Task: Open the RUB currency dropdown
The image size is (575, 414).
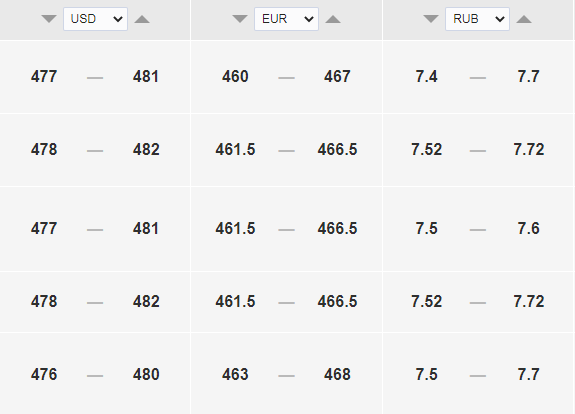Action: (x=477, y=19)
